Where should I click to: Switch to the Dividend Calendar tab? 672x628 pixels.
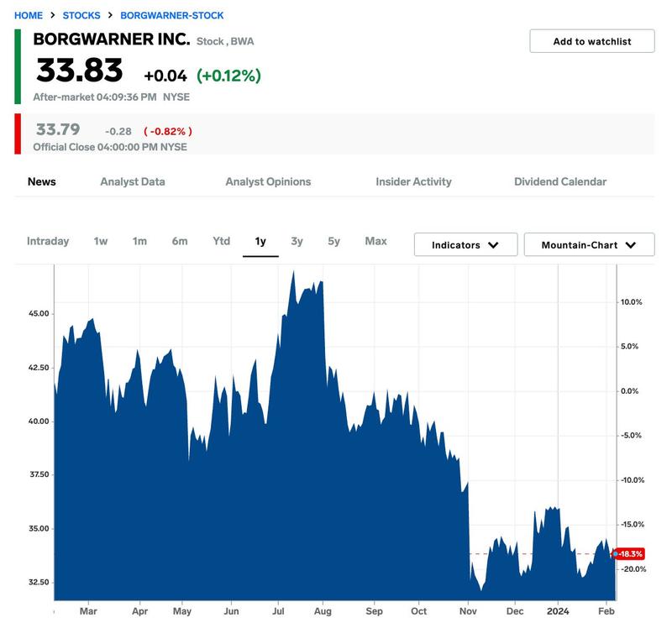coord(560,181)
